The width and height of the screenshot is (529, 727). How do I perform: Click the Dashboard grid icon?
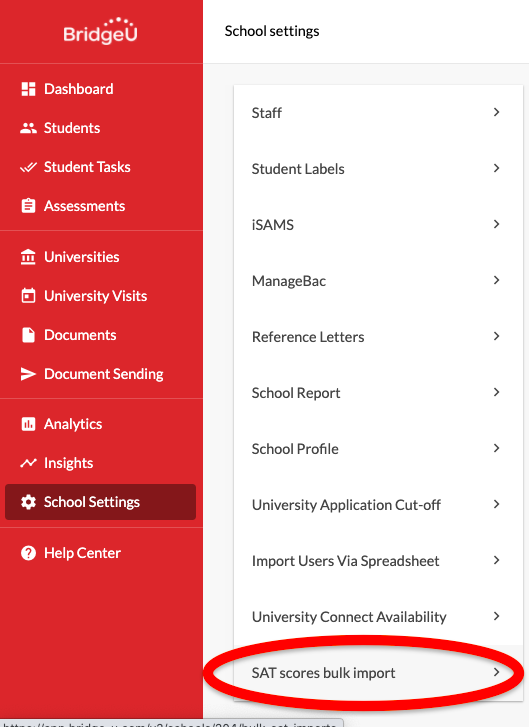tap(28, 89)
